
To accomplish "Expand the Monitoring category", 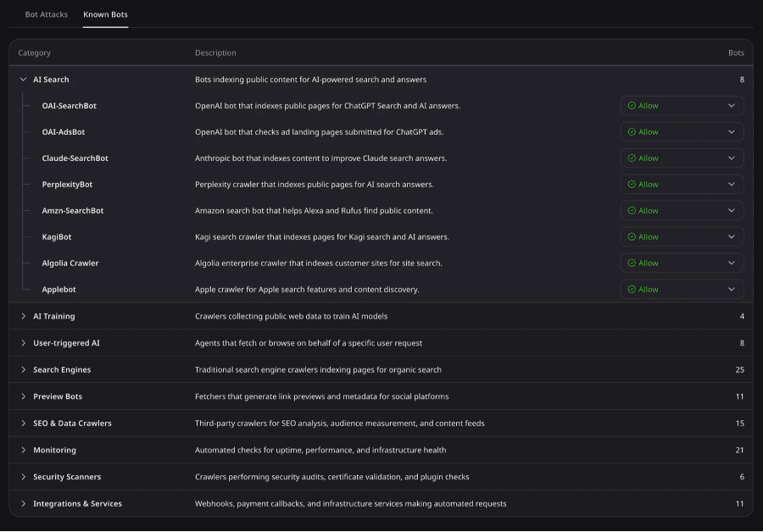I will pyautogui.click(x=23, y=450).
